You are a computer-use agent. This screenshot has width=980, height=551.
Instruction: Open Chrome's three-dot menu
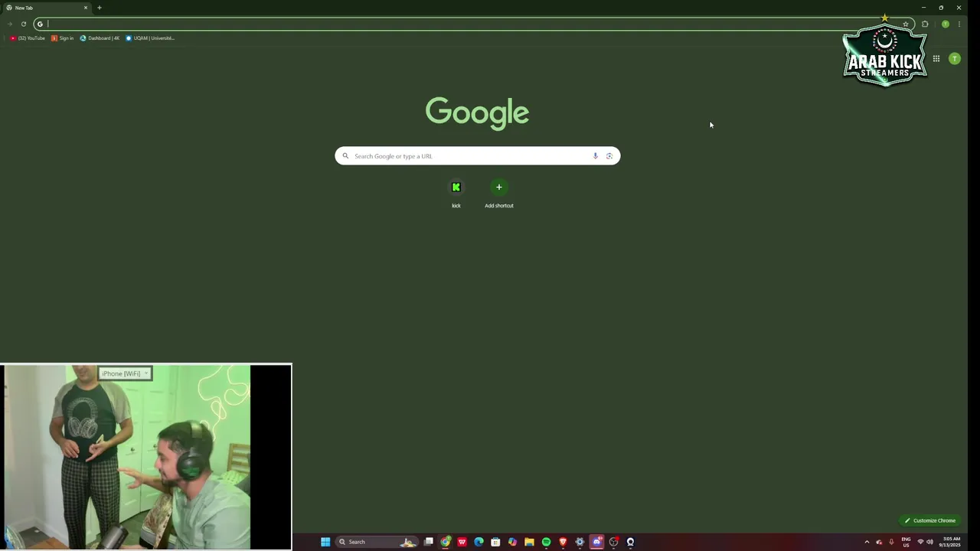959,24
